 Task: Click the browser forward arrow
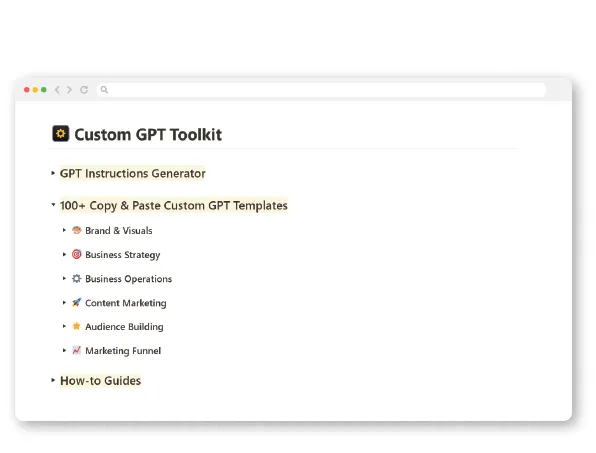[69, 90]
